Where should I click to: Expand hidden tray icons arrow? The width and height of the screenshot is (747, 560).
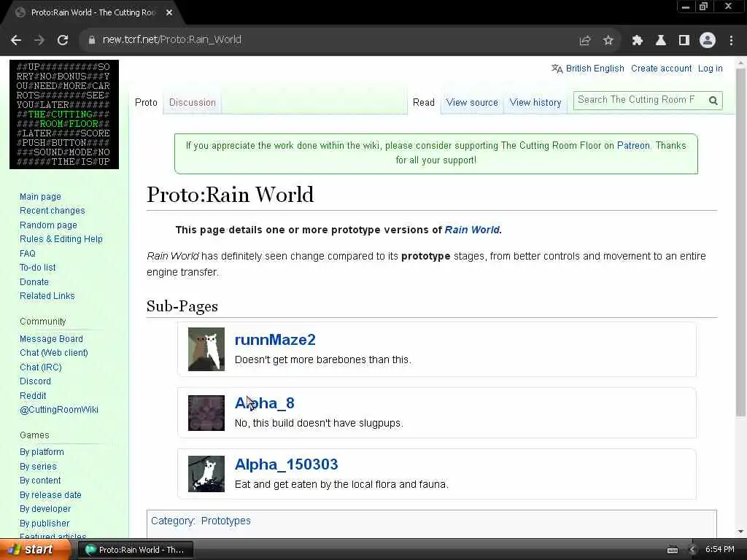pyautogui.click(x=692, y=550)
